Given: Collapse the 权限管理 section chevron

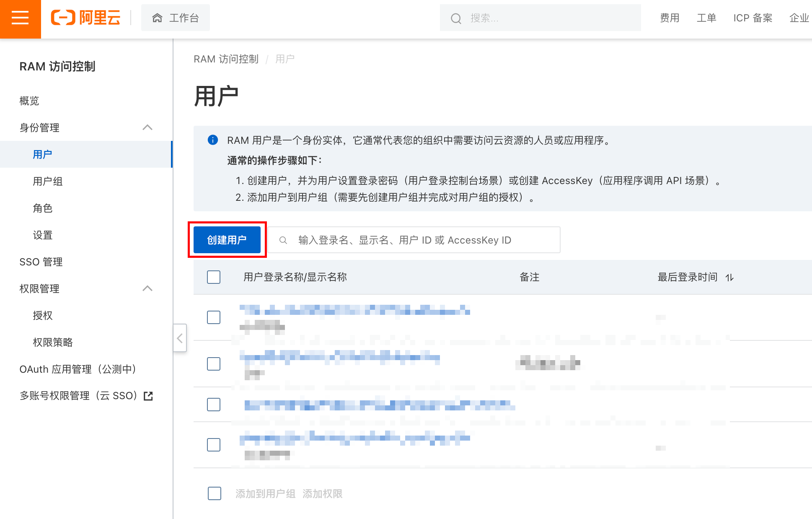Looking at the screenshot, I should (147, 288).
